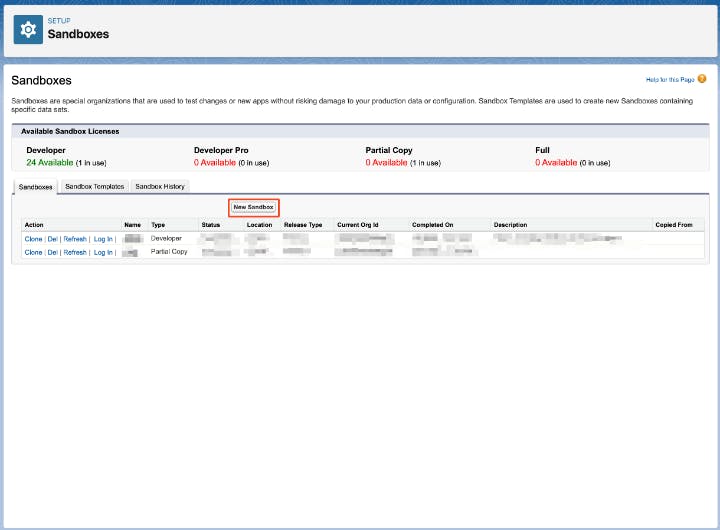The image size is (720, 530).
Task: Click the Current Org Id column header
Action: [x=358, y=225]
